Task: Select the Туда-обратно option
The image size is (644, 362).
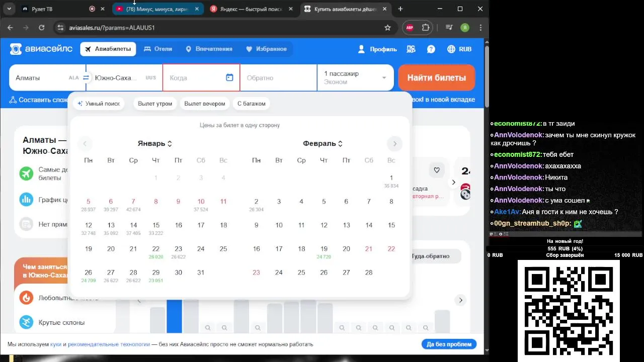Action: (431, 256)
